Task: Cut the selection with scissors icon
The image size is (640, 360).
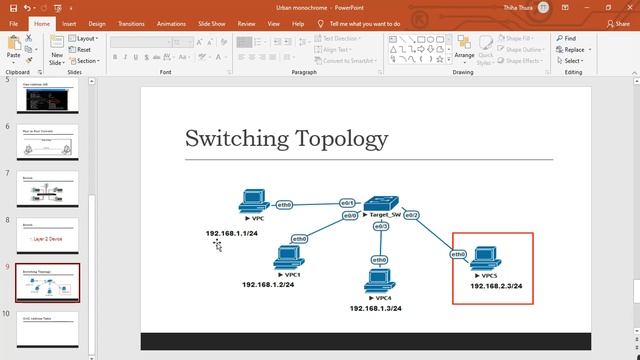Action: 29,38
